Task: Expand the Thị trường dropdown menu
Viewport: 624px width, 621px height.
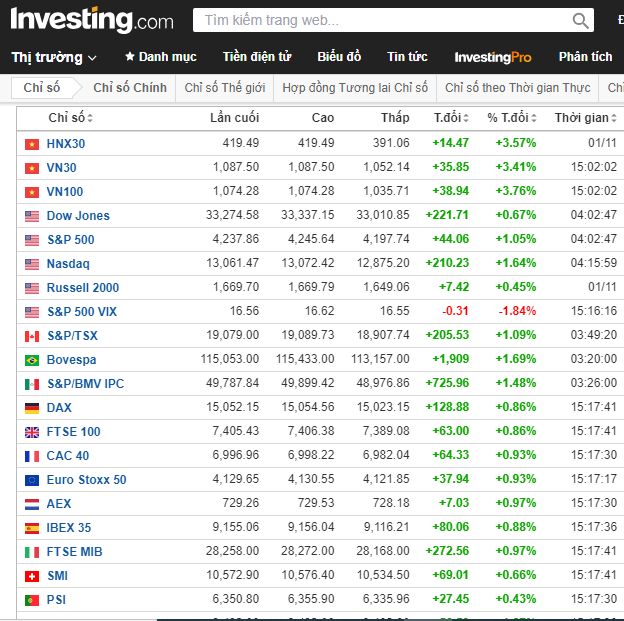Action: (x=54, y=57)
